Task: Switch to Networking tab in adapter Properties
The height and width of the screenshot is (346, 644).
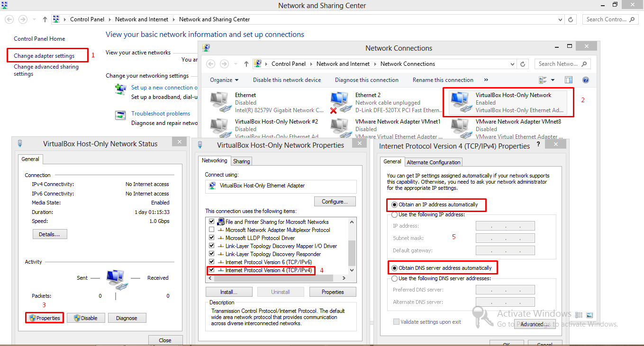Action: click(x=215, y=161)
